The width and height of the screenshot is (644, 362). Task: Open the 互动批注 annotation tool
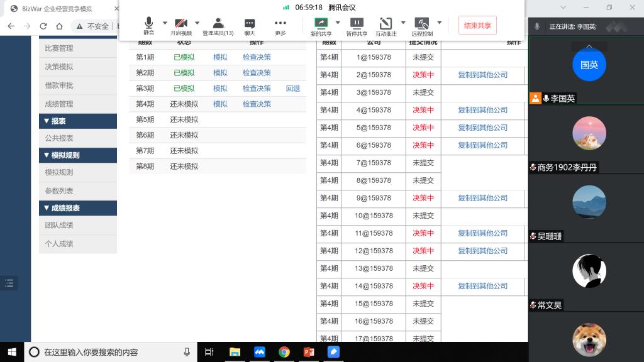click(x=386, y=24)
